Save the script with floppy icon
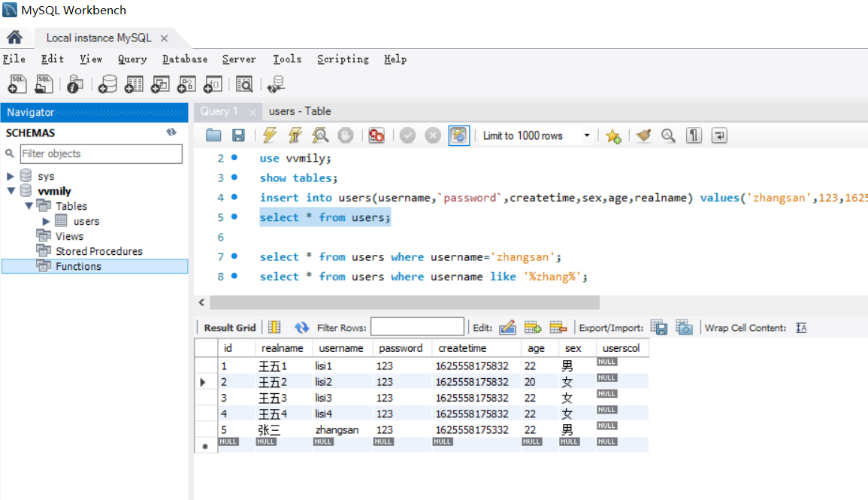 (238, 135)
